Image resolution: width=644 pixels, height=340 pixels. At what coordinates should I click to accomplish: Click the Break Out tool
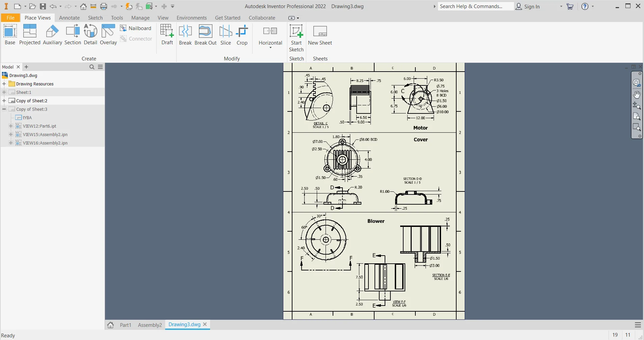point(205,34)
